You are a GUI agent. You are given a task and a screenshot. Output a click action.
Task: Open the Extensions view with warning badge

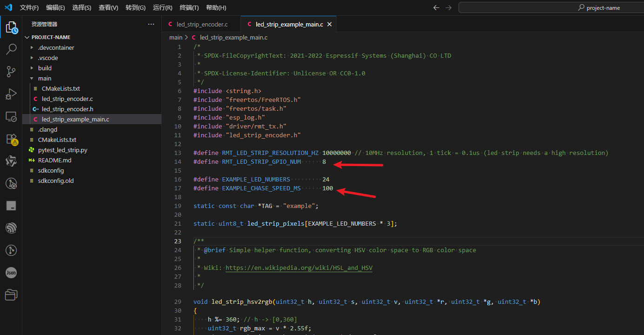pyautogui.click(x=11, y=139)
